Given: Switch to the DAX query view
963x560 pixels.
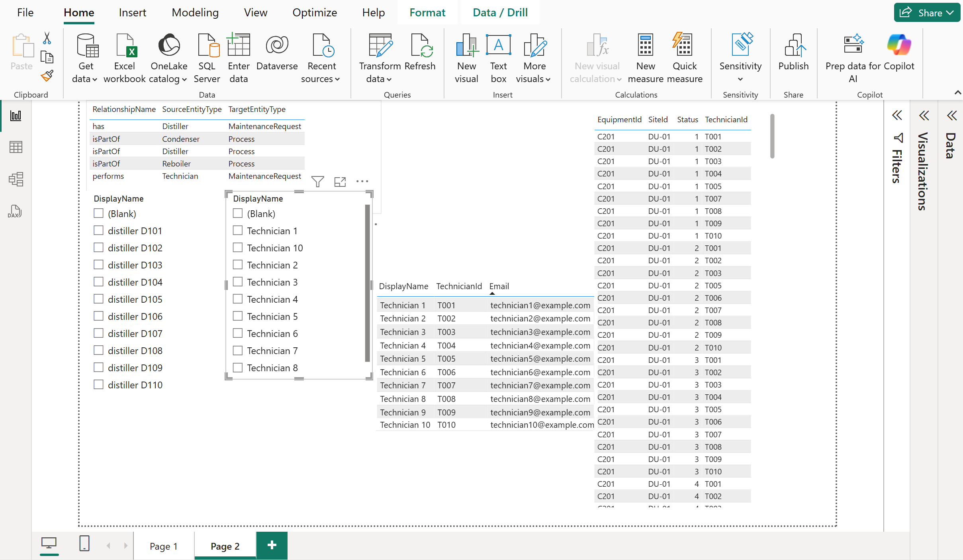Looking at the screenshot, I should click(15, 211).
